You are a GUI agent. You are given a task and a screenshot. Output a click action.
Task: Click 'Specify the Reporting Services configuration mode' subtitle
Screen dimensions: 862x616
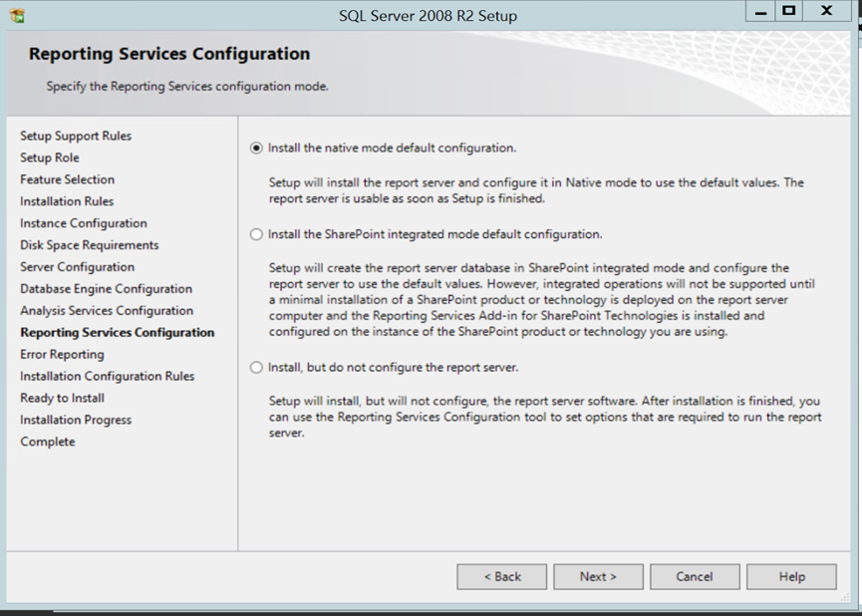pos(187,87)
